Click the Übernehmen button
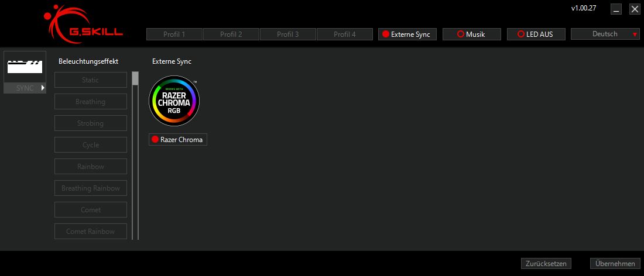 [x=615, y=264]
